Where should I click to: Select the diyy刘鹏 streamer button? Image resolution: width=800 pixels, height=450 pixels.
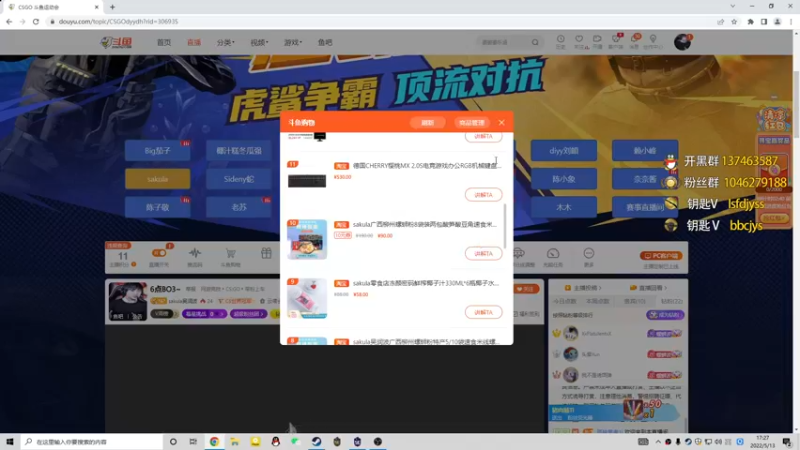point(564,151)
